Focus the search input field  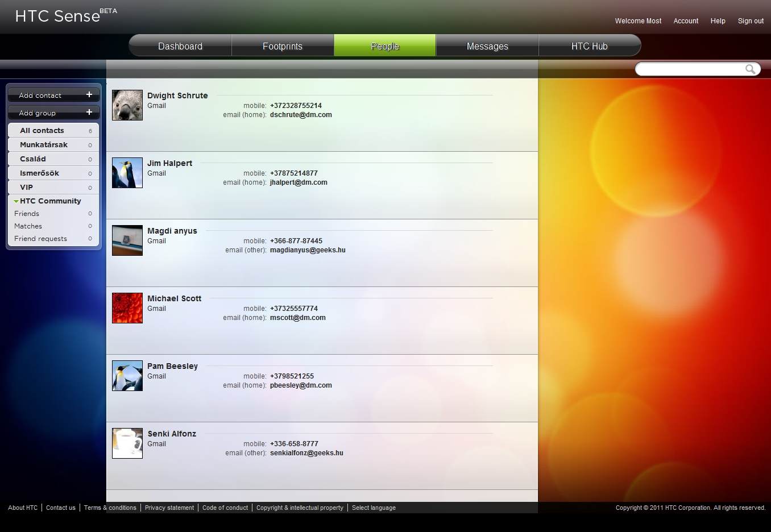[x=689, y=69]
